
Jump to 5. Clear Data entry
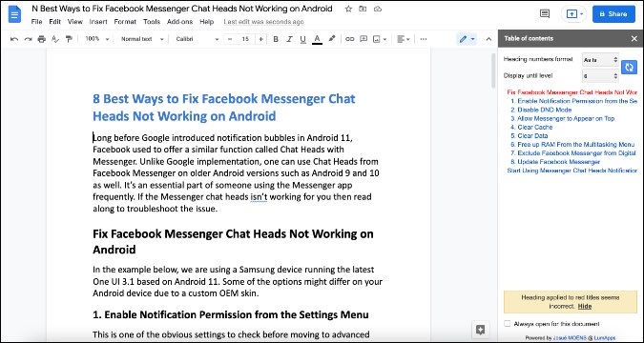(x=529, y=136)
